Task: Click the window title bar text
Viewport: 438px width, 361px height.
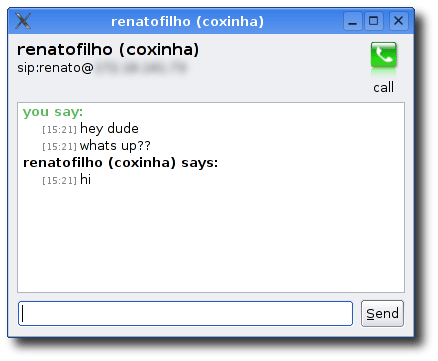Action: 187,21
